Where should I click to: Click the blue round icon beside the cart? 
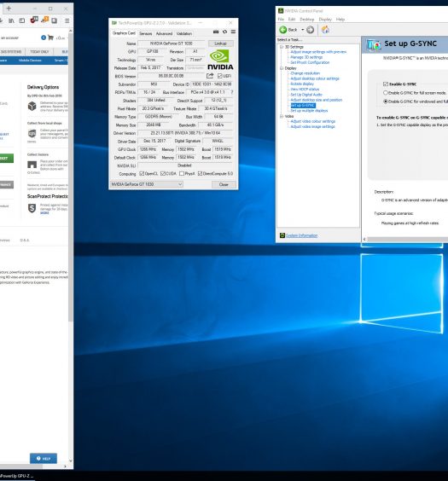point(44,38)
